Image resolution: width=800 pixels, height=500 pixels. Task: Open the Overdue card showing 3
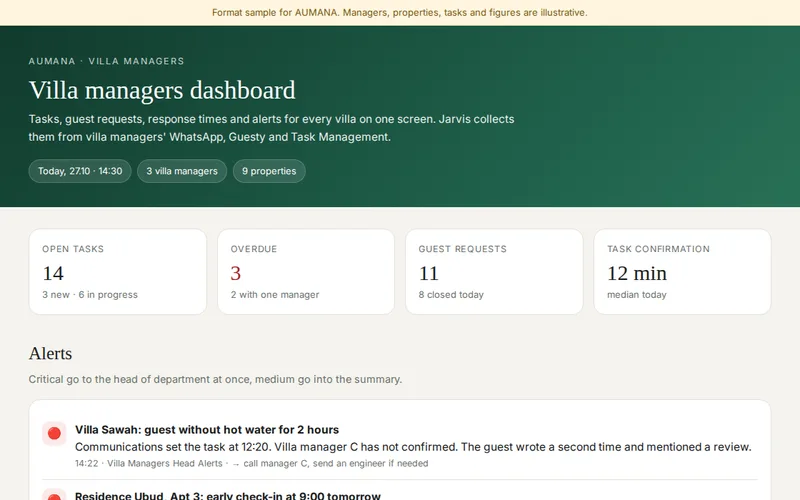(306, 271)
